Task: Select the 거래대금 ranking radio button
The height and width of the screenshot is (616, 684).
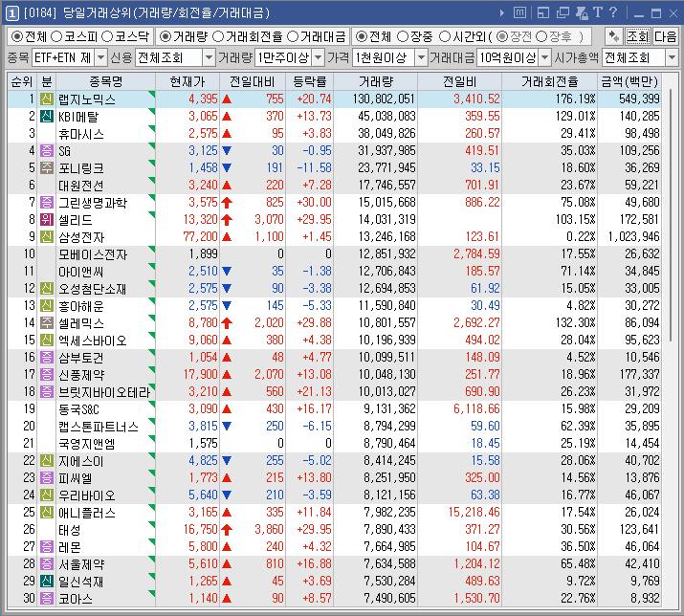Action: tap(293, 36)
